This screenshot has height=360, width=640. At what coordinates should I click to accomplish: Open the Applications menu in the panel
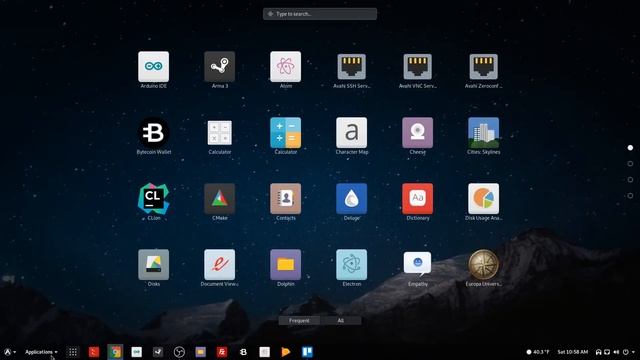click(41, 352)
